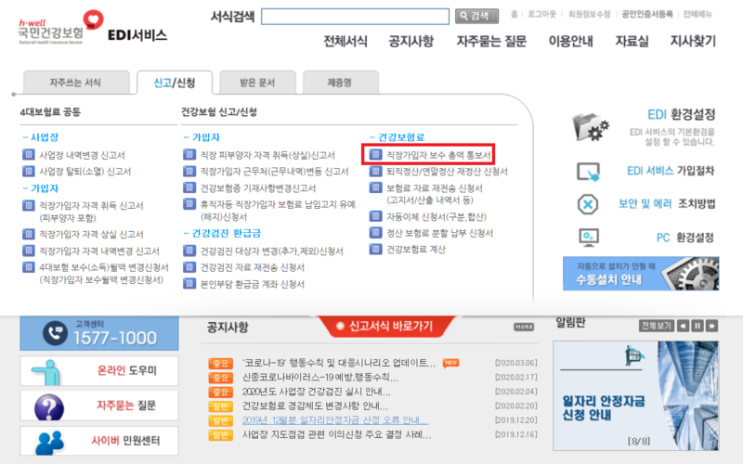The height and width of the screenshot is (464, 743).
Task: Click 전체보기 in the 알림판
Action: point(656,326)
